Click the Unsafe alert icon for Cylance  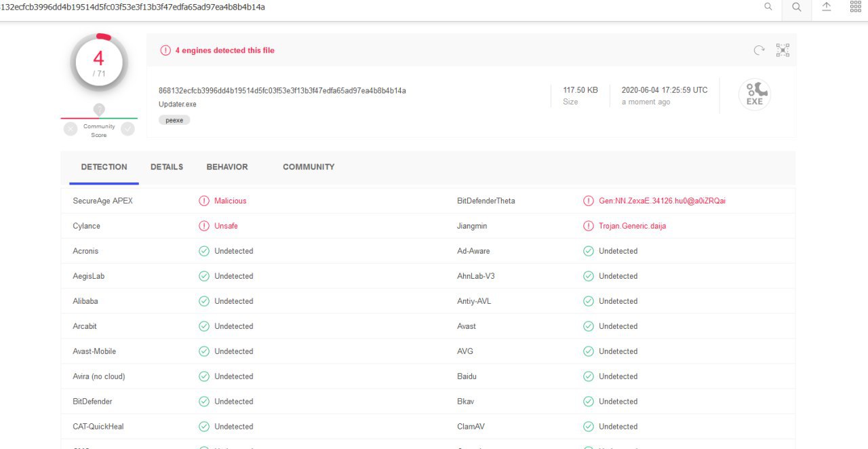[x=204, y=226]
